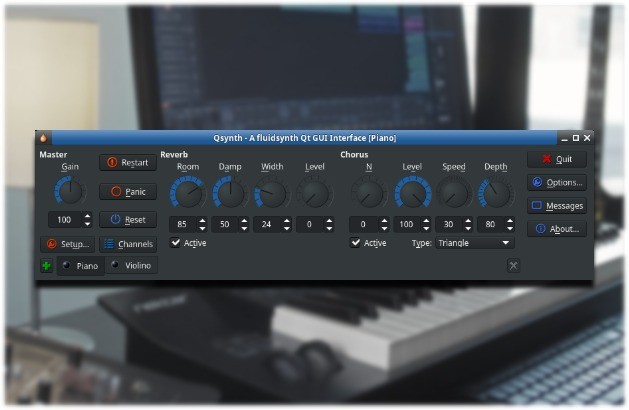The height and width of the screenshot is (410, 629).
Task: Click the Reverb Room value field
Action: [183, 224]
